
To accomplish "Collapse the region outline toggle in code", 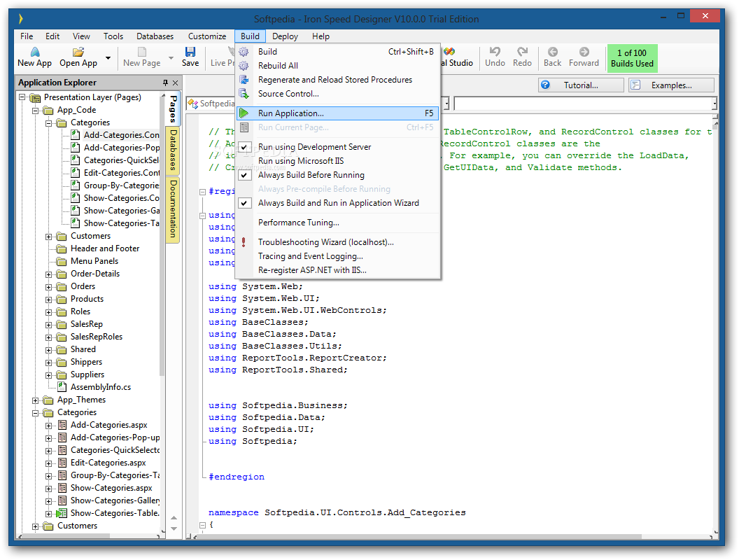I will [x=202, y=192].
